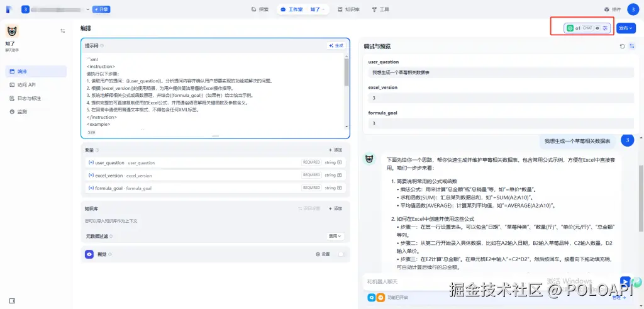Image resolution: width=644 pixels, height=309 pixels.
Task: Click the excel_version input field in preview
Action: (x=501, y=98)
